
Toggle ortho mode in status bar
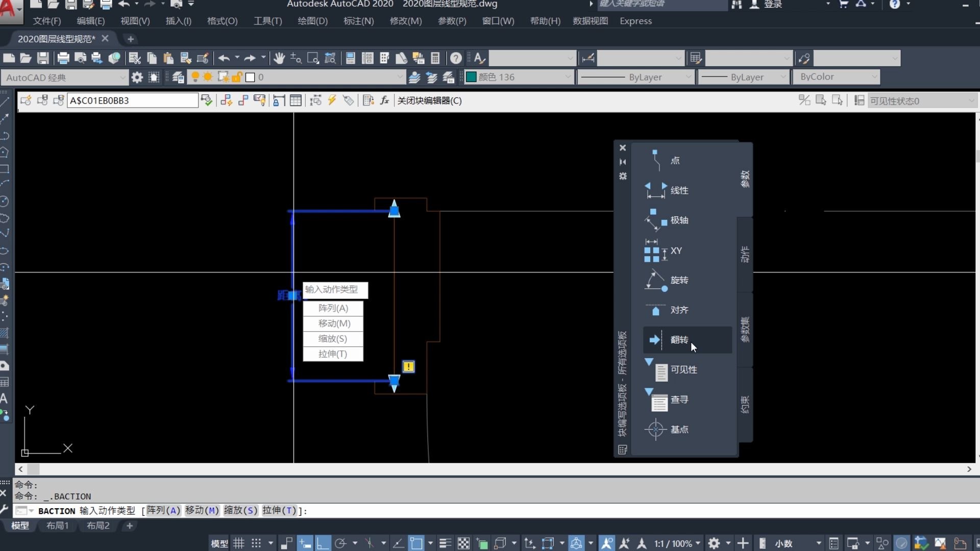322,544
